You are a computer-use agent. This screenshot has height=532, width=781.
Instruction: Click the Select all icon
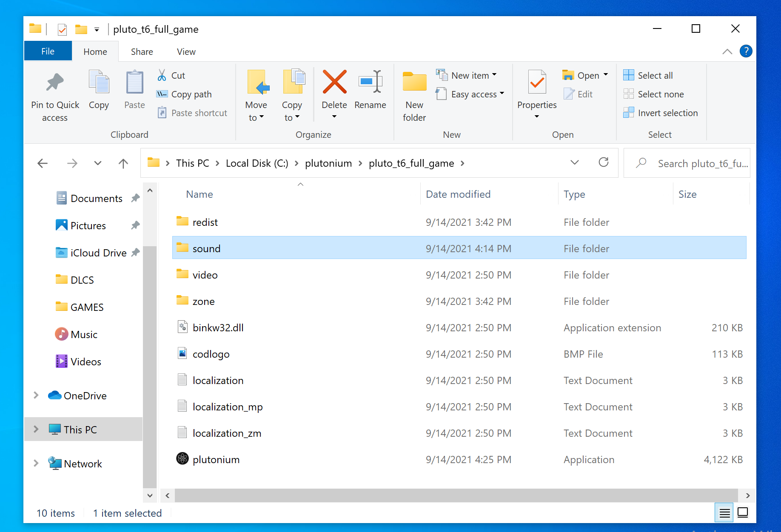[628, 75]
